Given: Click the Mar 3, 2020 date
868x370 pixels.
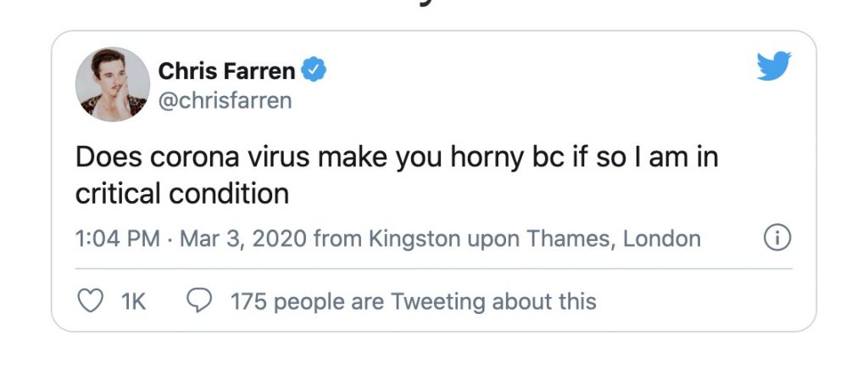Looking at the screenshot, I should point(240,239).
